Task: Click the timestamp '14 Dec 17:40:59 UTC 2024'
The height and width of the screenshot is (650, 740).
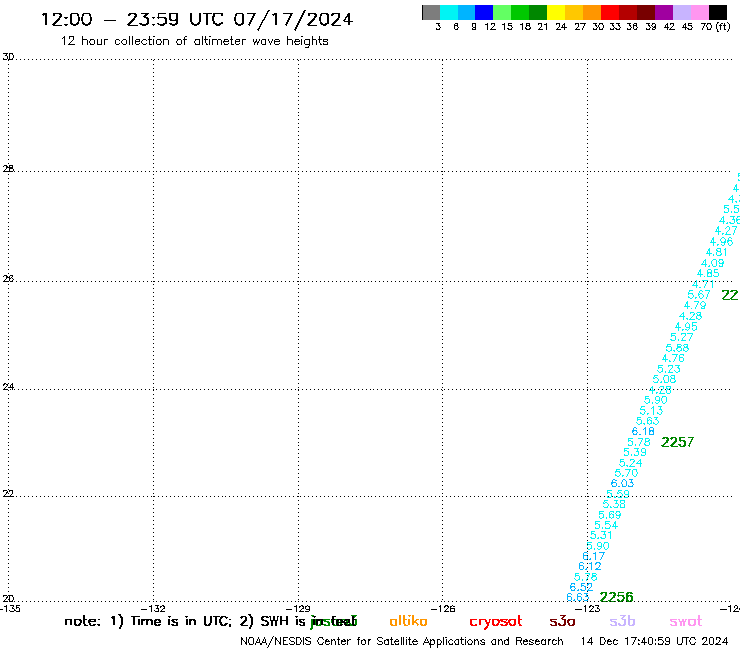Action: click(654, 642)
